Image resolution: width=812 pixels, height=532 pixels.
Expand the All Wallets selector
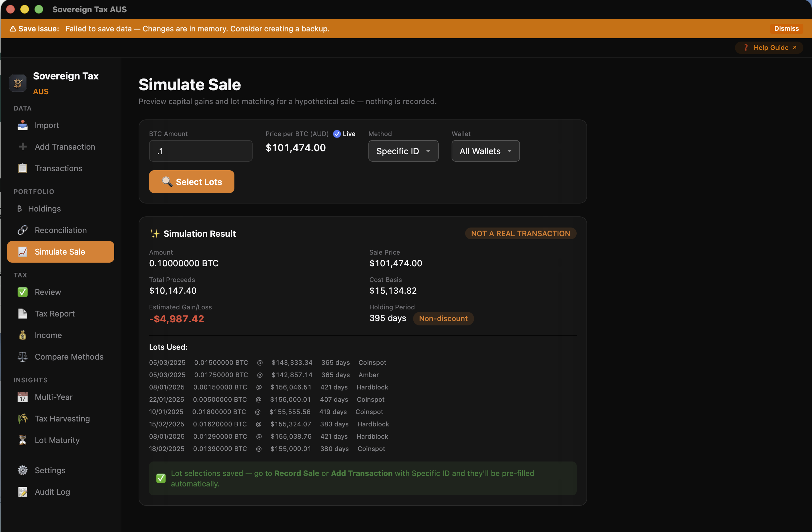click(x=485, y=151)
